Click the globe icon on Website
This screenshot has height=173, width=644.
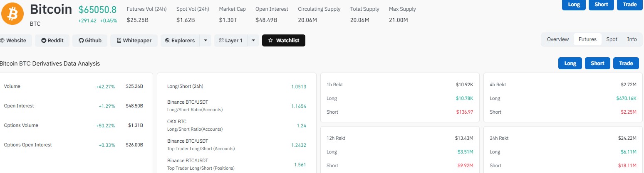[2, 41]
